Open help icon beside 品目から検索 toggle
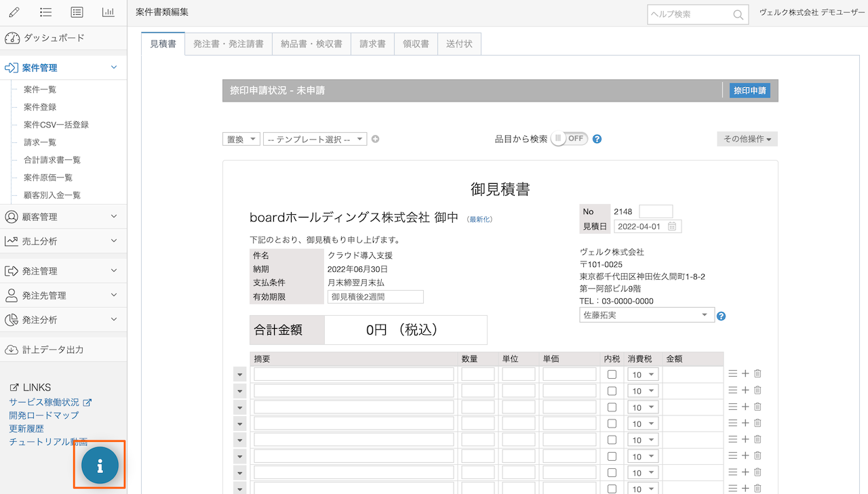 [x=597, y=139]
